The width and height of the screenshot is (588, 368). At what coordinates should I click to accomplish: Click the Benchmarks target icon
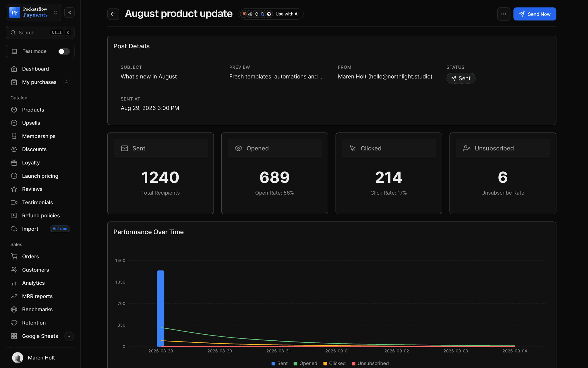coord(14,309)
